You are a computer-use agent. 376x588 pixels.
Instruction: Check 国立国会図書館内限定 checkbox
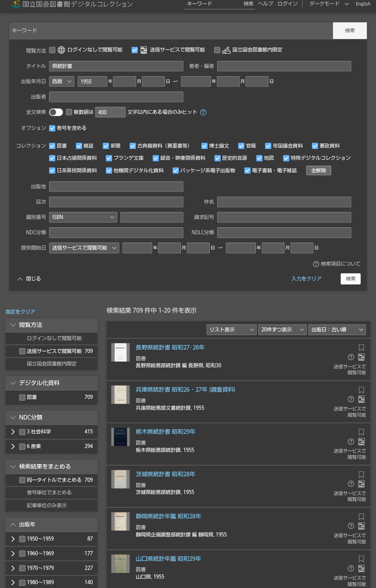click(217, 50)
